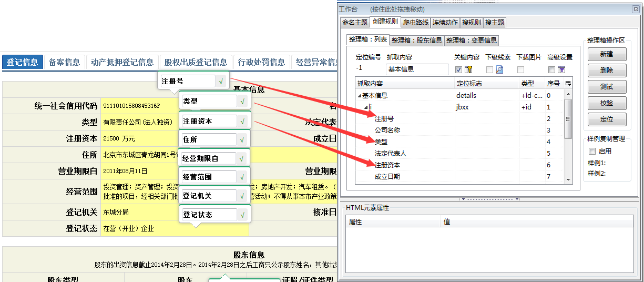Click the 抓取内容 input containing 基本信息
Viewport: 644px width, 282px height.
pyautogui.click(x=417, y=69)
